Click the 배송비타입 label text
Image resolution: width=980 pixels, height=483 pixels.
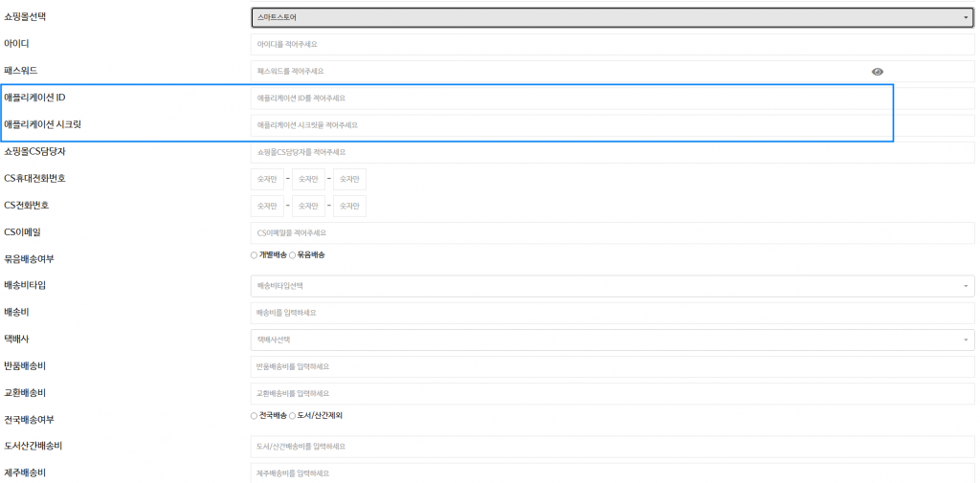point(25,286)
